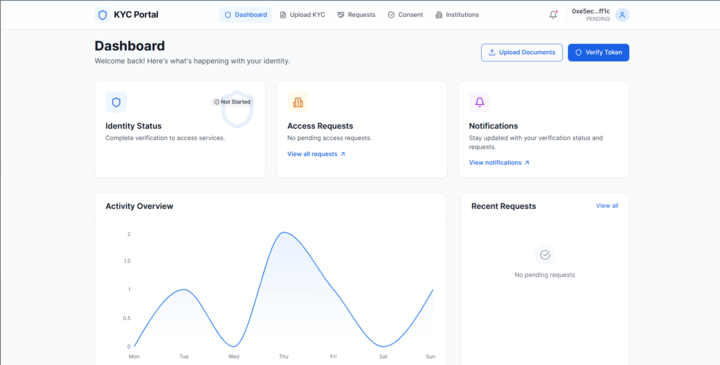Click the chart peak point at Thursday

click(284, 232)
